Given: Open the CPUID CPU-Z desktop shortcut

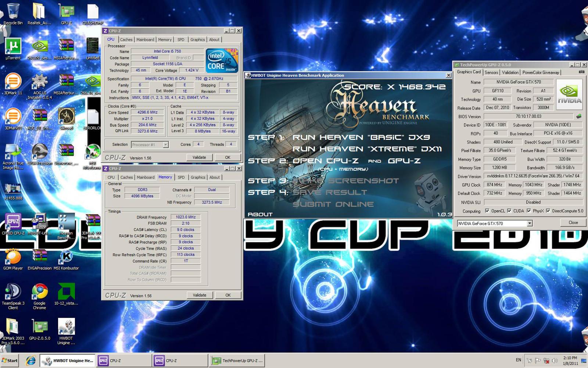Looking at the screenshot, I should pos(13,224).
